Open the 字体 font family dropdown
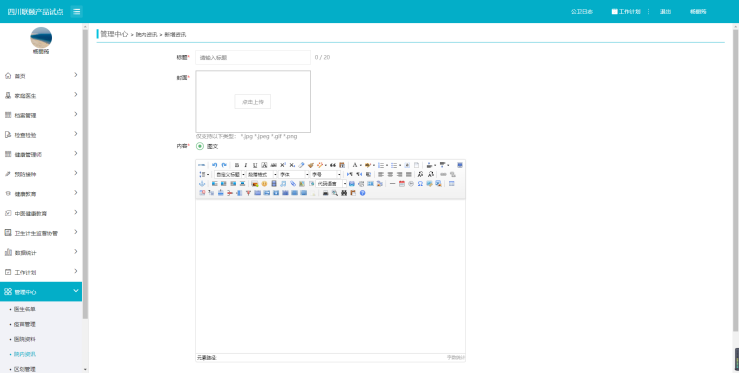The height and width of the screenshot is (374, 740). (x=294, y=175)
